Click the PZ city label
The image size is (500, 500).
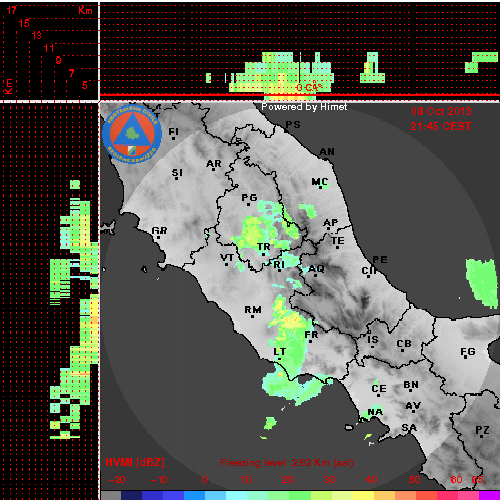point(482,430)
